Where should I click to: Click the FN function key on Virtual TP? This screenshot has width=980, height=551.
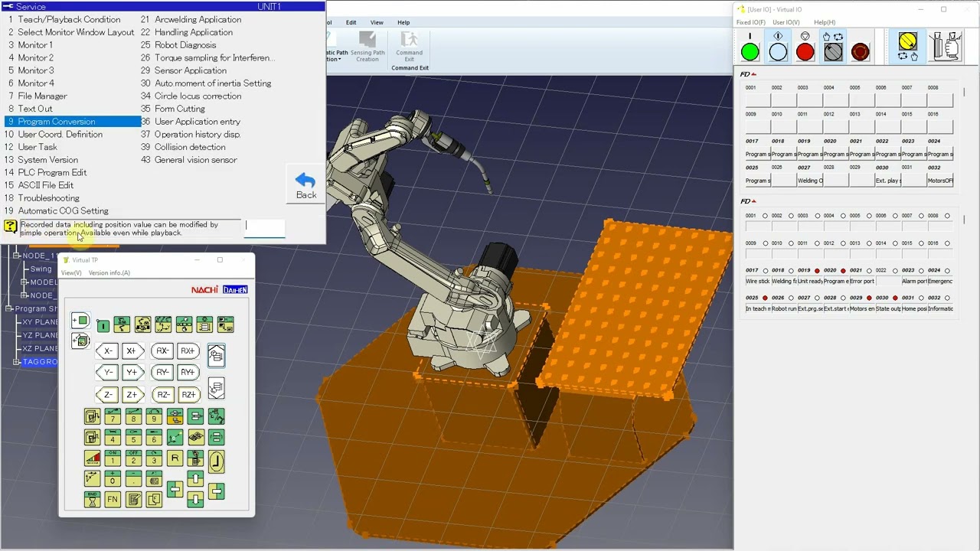113,500
